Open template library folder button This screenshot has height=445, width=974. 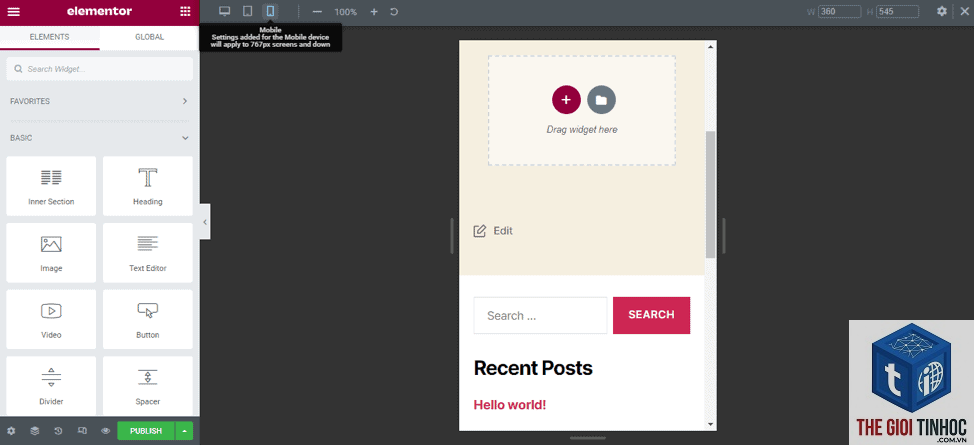point(601,99)
